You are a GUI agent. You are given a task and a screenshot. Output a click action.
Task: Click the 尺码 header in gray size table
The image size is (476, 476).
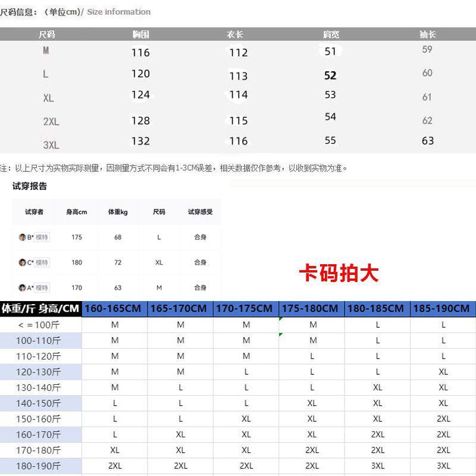coord(47,35)
